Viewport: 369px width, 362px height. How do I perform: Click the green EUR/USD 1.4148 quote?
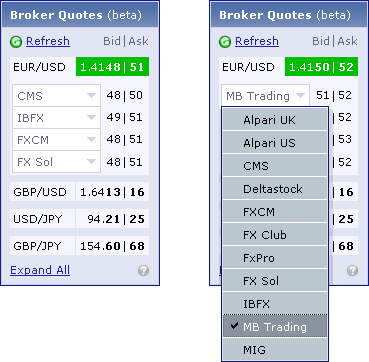click(112, 67)
